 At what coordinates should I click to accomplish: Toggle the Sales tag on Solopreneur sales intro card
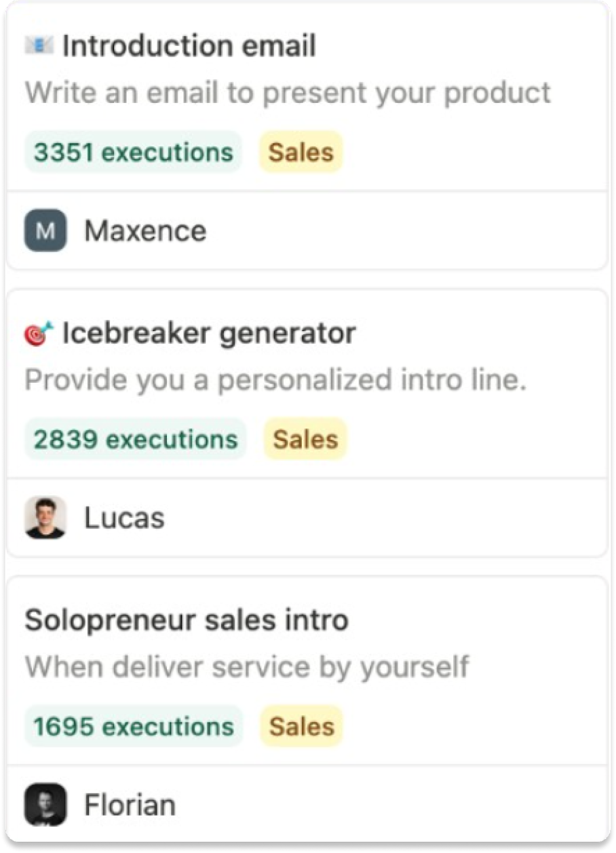pos(301,726)
